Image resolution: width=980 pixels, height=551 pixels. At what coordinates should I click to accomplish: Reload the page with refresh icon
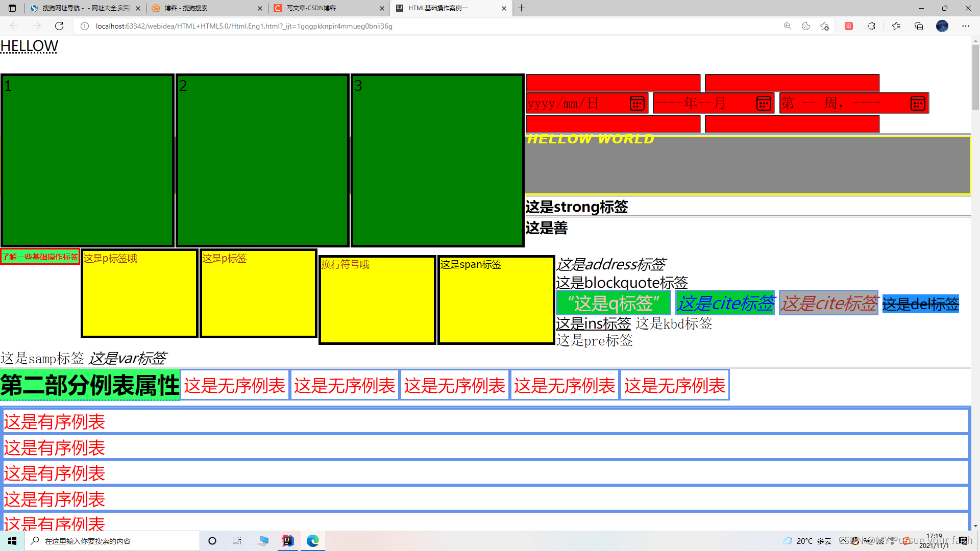click(x=59, y=26)
